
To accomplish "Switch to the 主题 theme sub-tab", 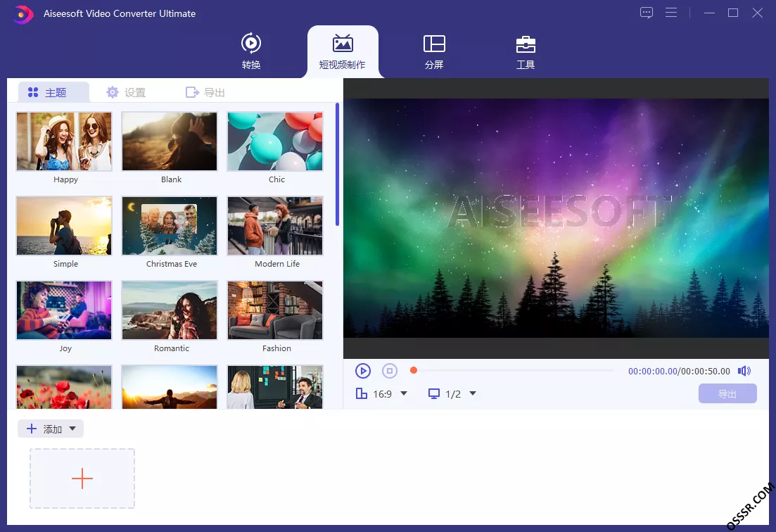I will point(53,93).
